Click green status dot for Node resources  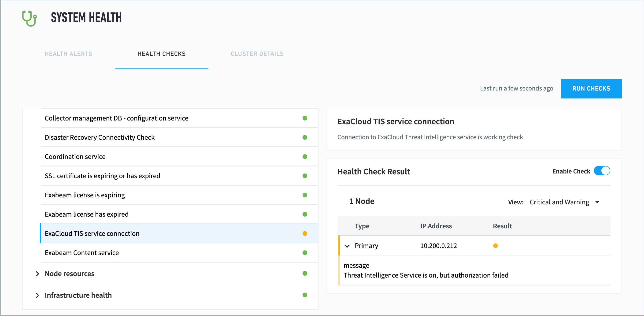coord(305,273)
